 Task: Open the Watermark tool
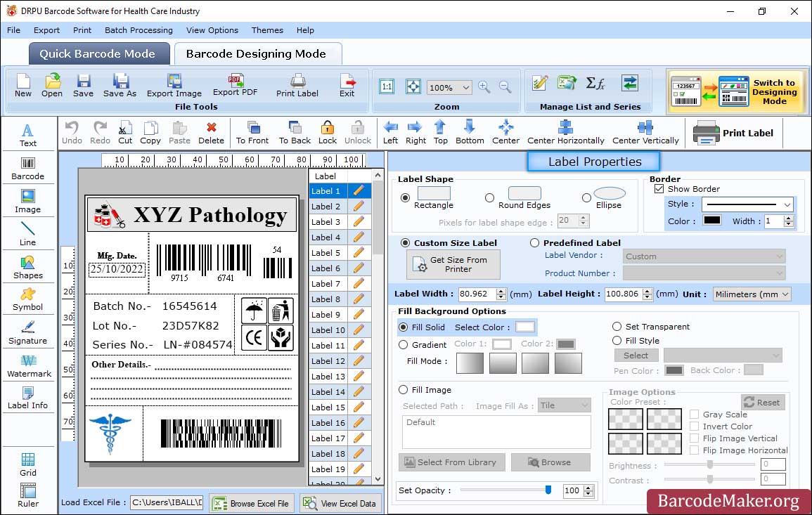point(28,365)
